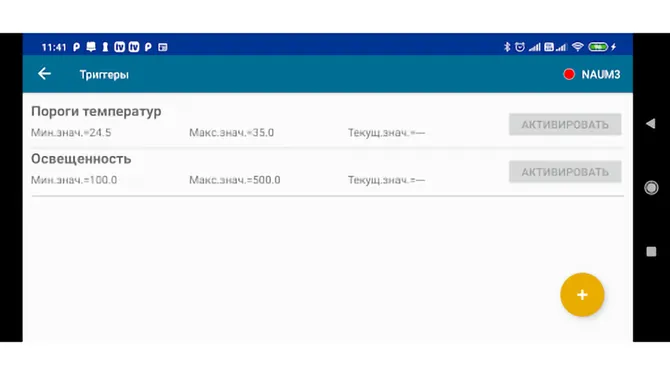Activate the Освещенность trigger
This screenshot has height=376, width=670.
565,172
